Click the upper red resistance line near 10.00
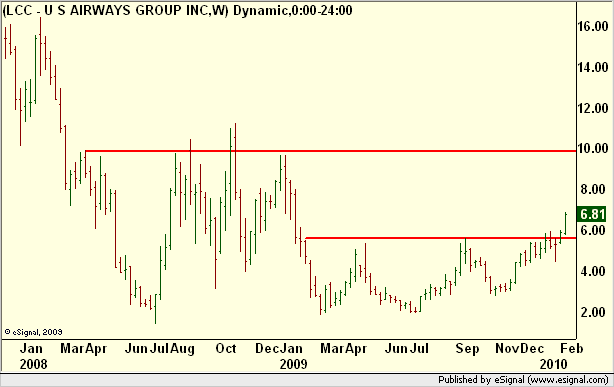The image size is (614, 387). pos(330,151)
